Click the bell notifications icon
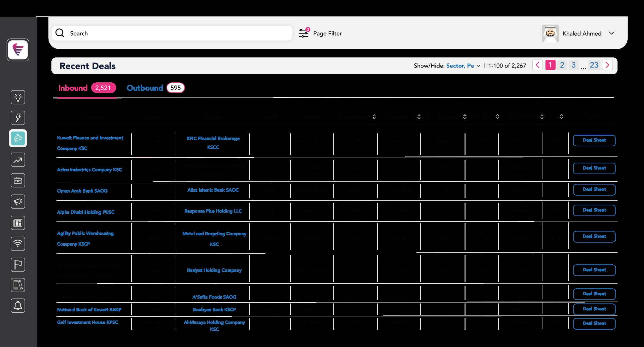Image resolution: width=644 pixels, height=347 pixels. 18,306
